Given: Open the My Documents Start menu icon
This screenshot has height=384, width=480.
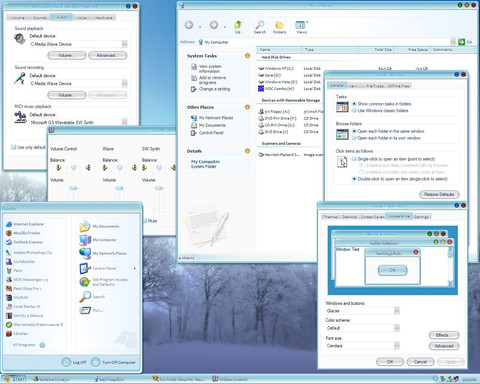Looking at the screenshot, I should (85, 226).
